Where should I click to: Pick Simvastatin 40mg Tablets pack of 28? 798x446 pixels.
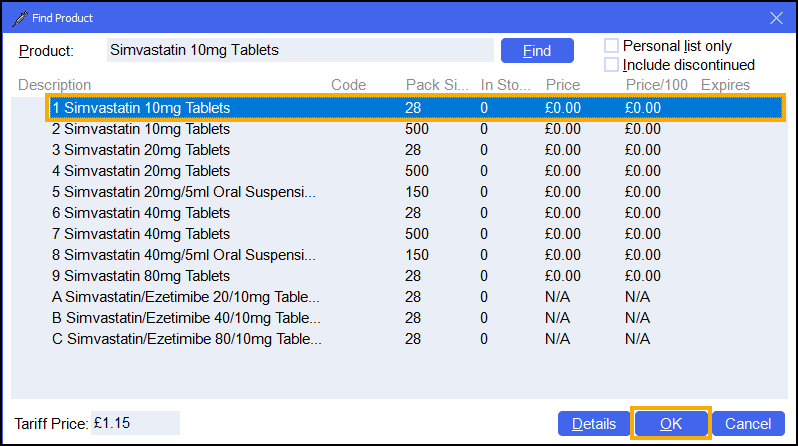[141, 213]
